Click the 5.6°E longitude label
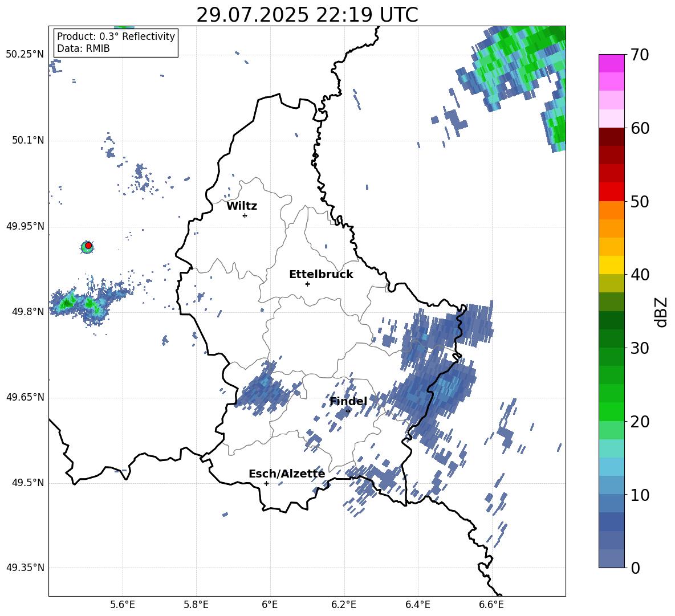This screenshot has height=616, width=675. click(123, 605)
